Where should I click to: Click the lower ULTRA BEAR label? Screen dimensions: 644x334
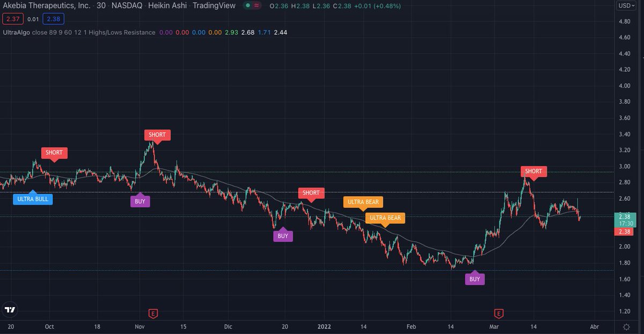point(385,219)
